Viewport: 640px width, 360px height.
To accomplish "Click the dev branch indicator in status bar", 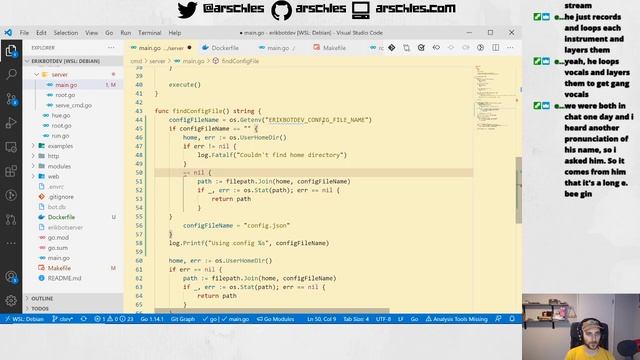I will pyautogui.click(x=62, y=319).
